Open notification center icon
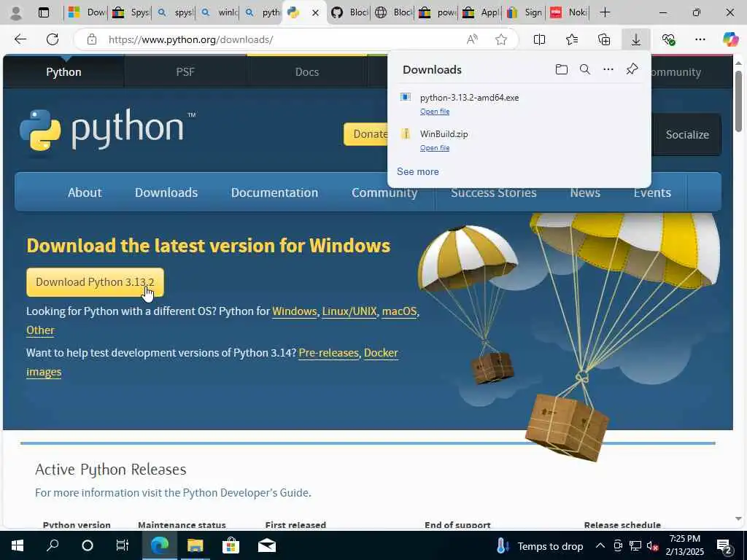 click(x=724, y=546)
